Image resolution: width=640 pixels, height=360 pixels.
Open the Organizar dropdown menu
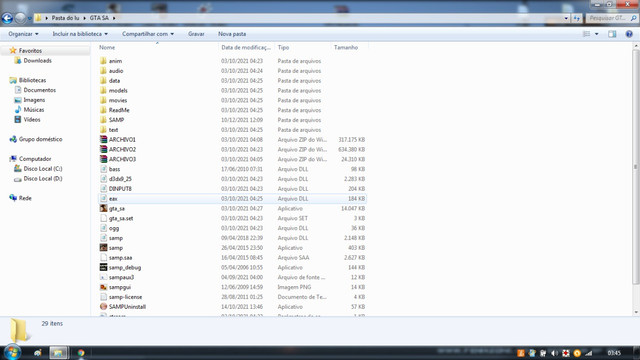[23, 34]
